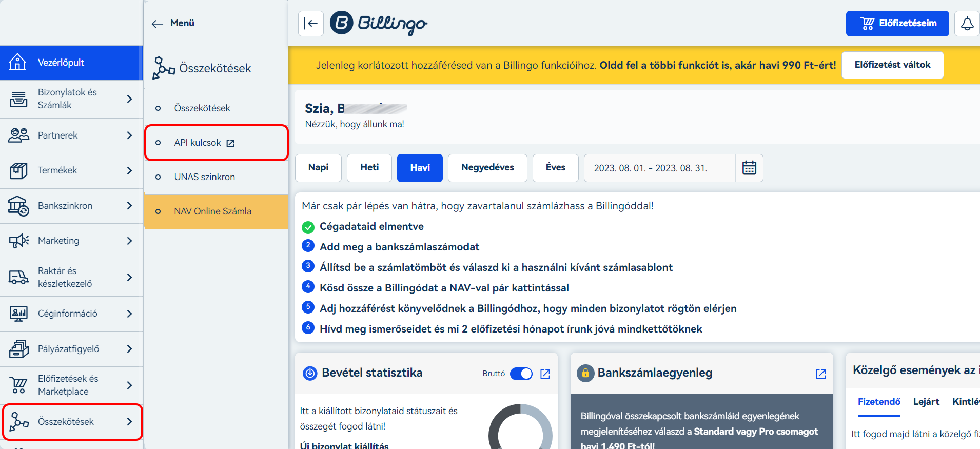This screenshot has width=980, height=449.
Task: Open the Lejárt events tab
Action: (x=926, y=402)
